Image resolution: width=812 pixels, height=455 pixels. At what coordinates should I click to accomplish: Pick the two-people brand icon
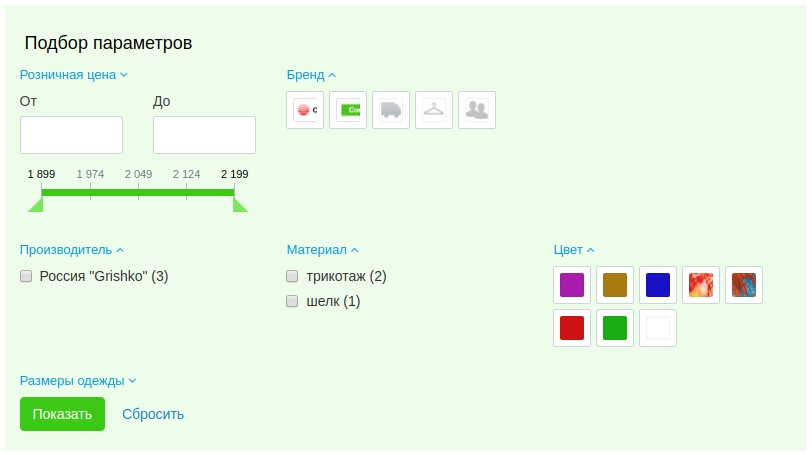click(x=477, y=110)
